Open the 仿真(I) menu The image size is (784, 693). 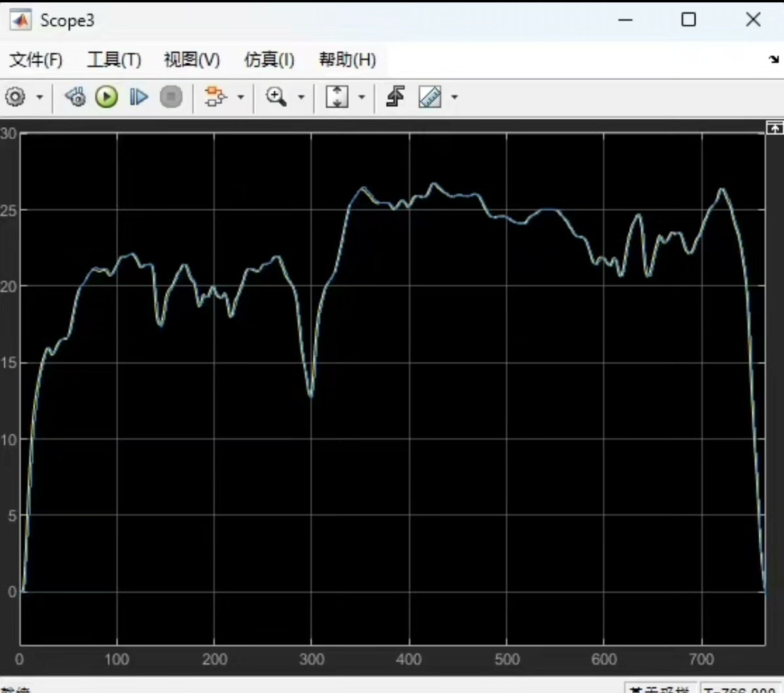269,59
